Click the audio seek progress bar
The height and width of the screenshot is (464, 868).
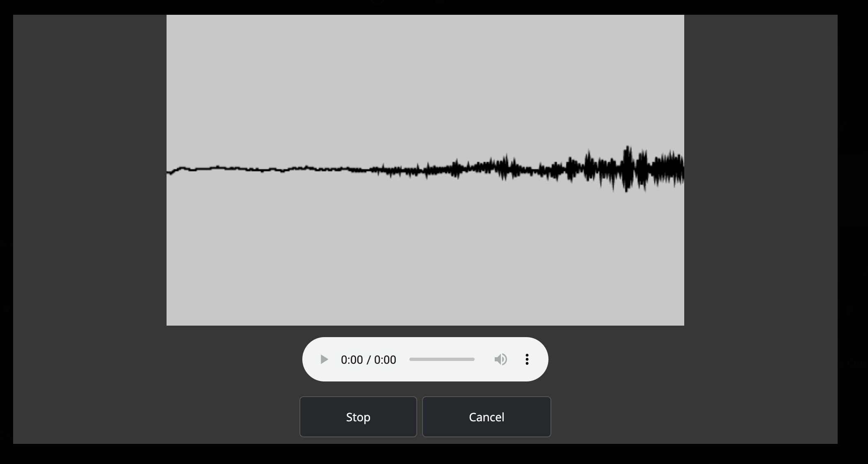(x=442, y=359)
